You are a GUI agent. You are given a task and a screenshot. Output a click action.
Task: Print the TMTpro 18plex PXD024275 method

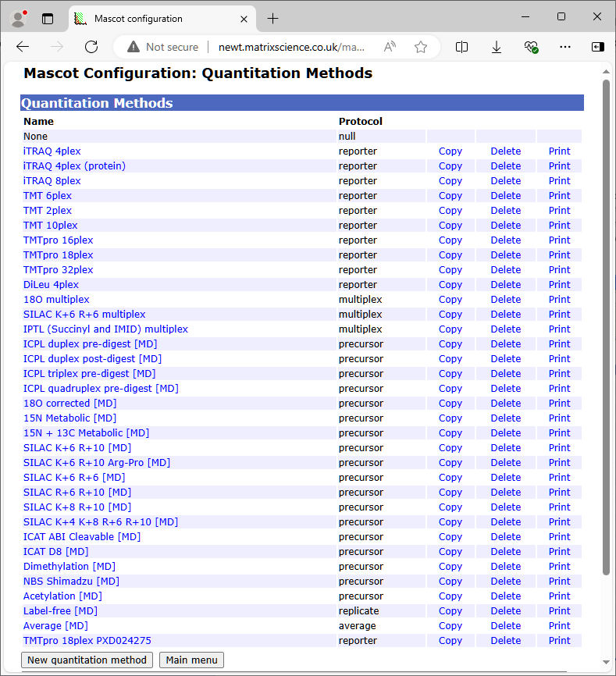(559, 641)
